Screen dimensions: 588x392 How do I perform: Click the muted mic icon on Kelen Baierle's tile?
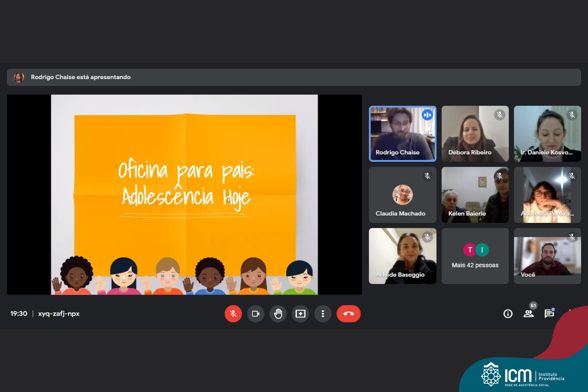coord(500,176)
